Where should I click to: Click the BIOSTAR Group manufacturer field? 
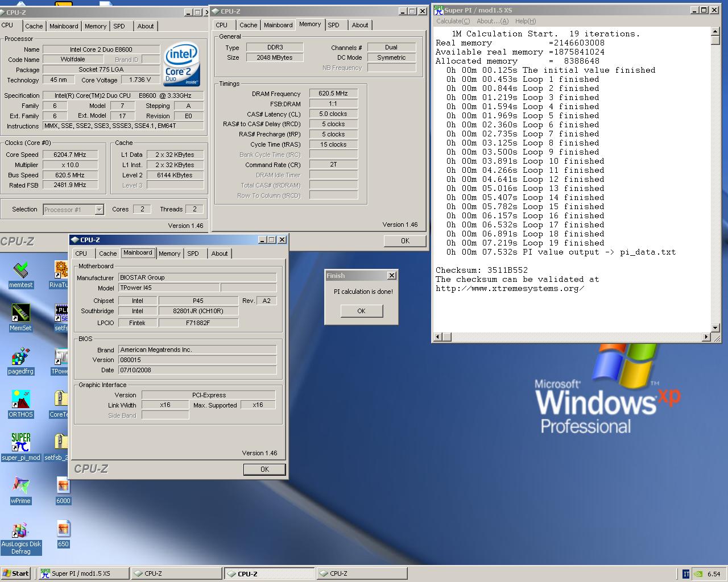(x=197, y=277)
